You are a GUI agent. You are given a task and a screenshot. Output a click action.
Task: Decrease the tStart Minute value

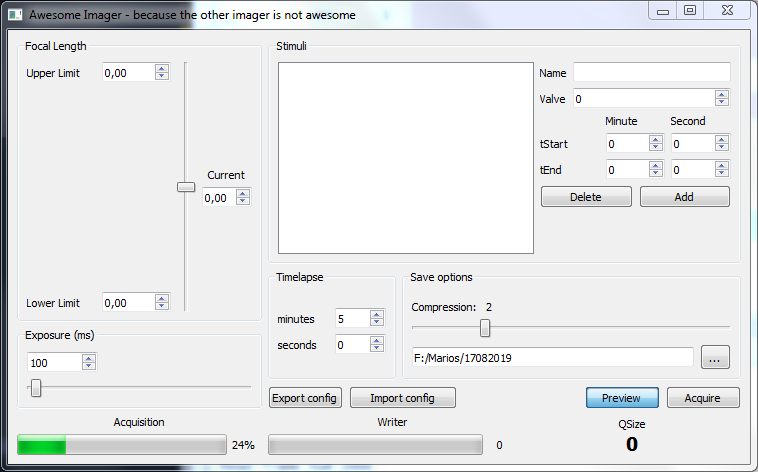pyautogui.click(x=656, y=147)
